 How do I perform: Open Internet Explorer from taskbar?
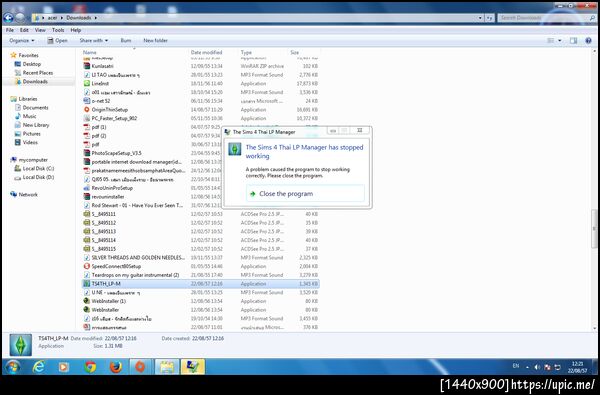point(38,367)
